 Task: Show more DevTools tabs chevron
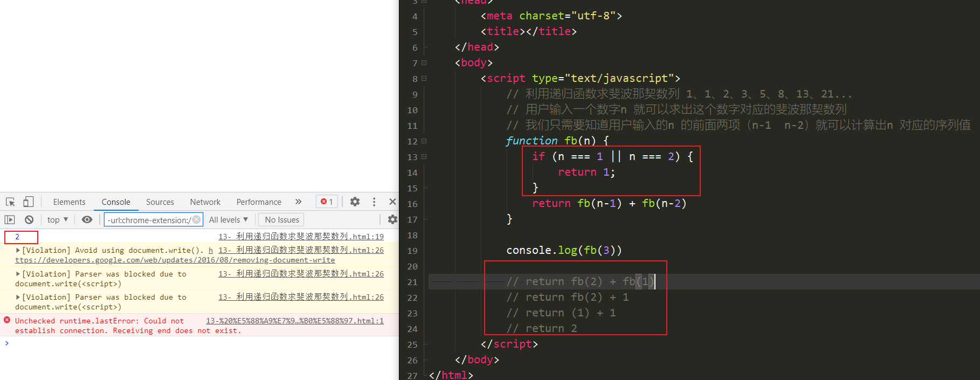click(298, 202)
